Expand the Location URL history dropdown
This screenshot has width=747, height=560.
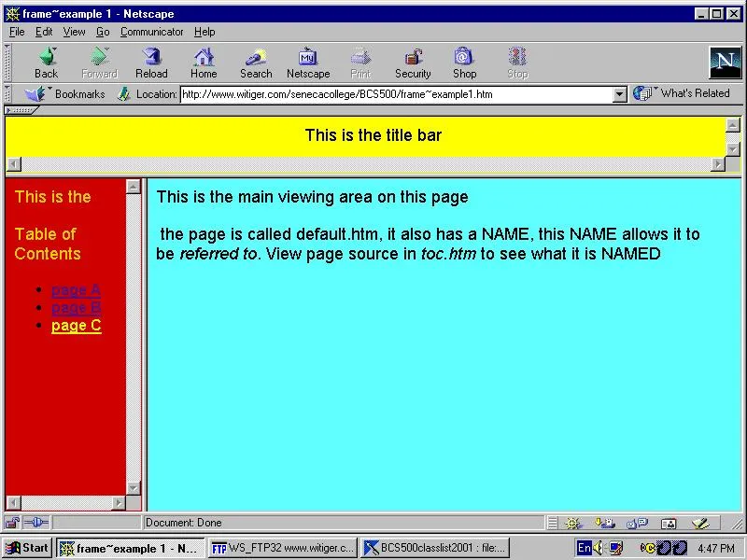point(618,93)
